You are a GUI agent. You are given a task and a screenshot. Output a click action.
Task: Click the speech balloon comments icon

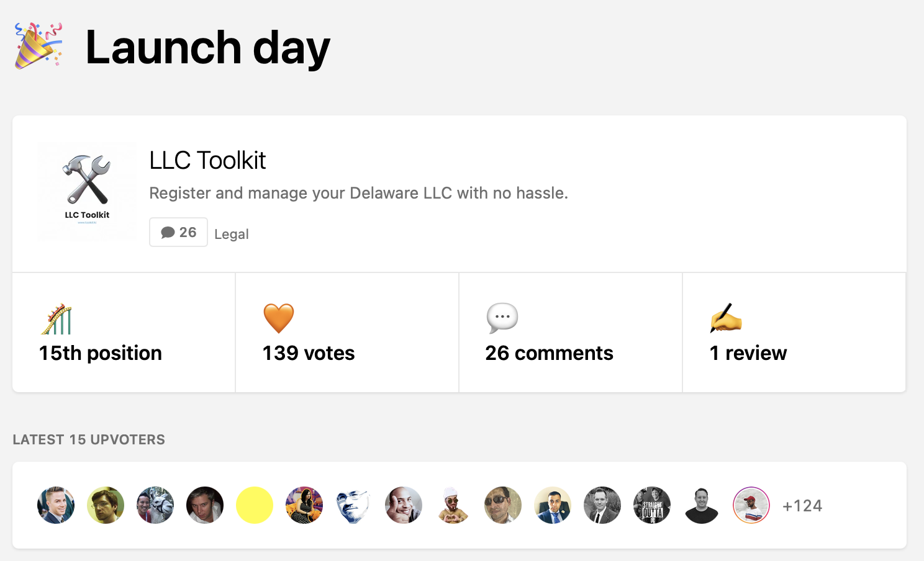point(502,318)
